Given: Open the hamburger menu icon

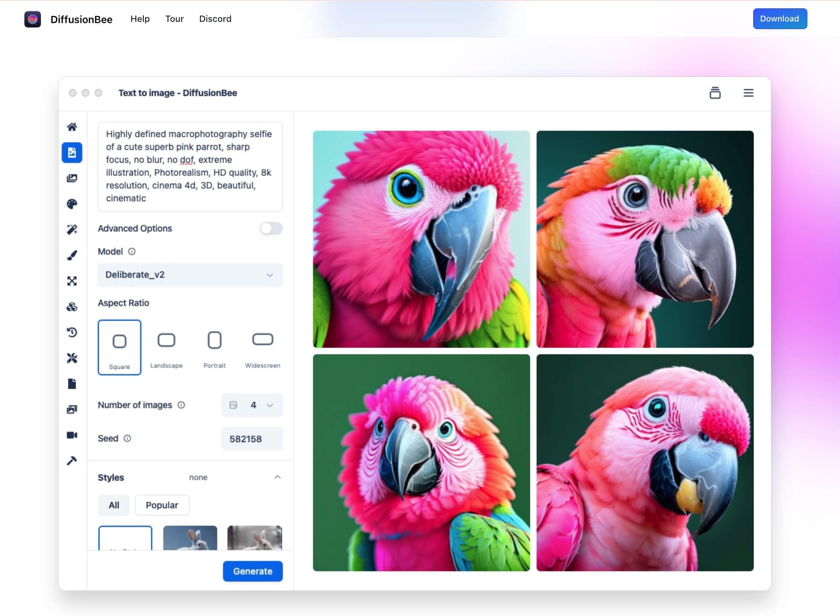Looking at the screenshot, I should click(x=748, y=93).
